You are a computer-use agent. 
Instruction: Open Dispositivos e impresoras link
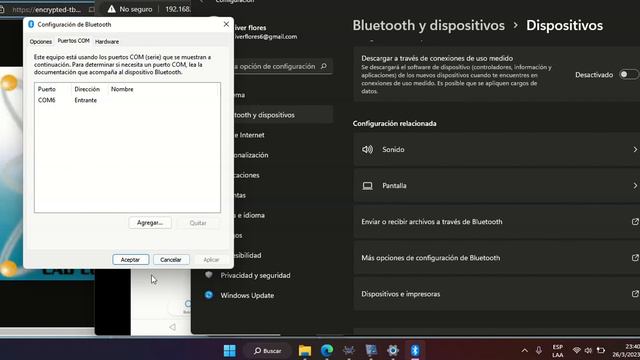(x=496, y=294)
